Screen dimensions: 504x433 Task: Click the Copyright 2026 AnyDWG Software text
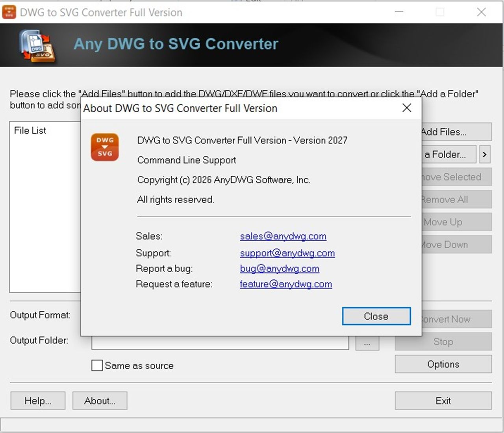click(x=224, y=180)
